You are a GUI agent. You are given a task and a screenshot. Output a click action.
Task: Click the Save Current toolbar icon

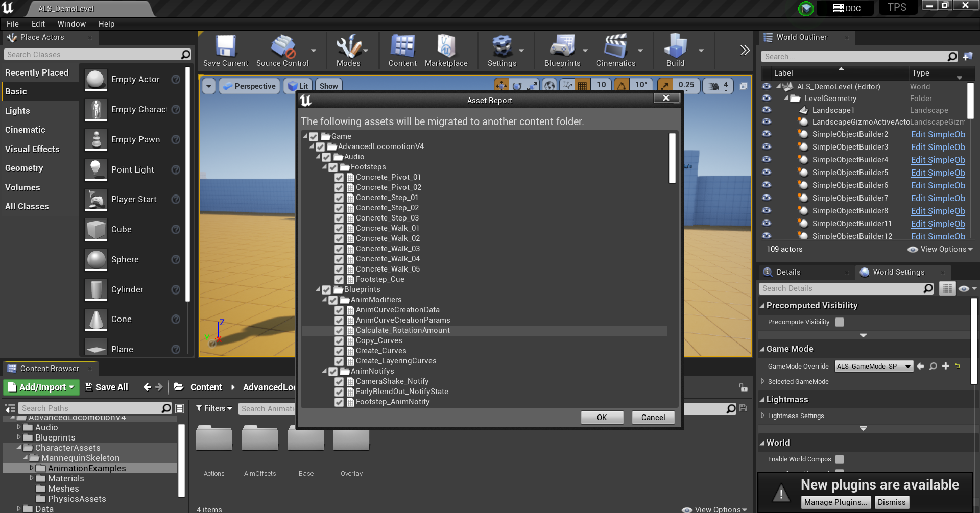click(x=225, y=46)
